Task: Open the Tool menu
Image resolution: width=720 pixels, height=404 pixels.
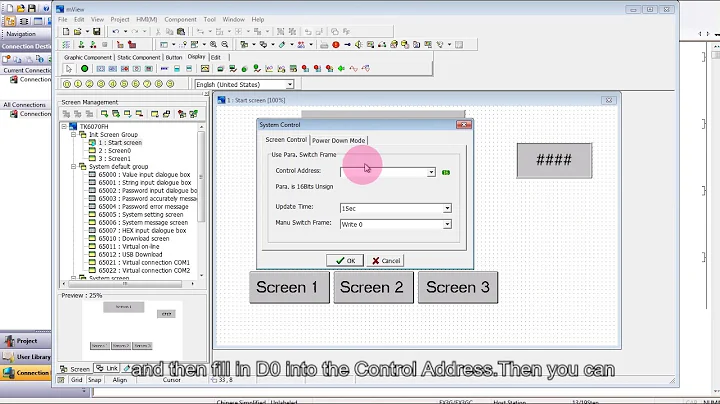Action: 209,20
